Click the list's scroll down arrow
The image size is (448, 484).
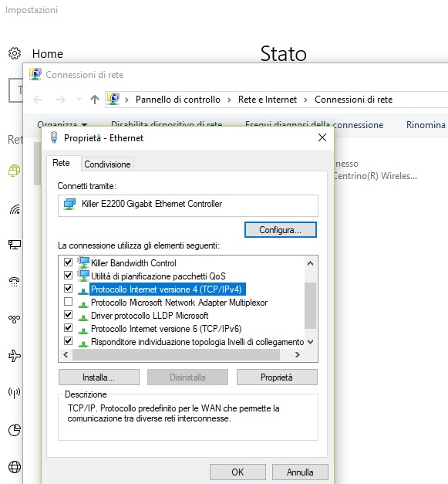pyautogui.click(x=311, y=342)
